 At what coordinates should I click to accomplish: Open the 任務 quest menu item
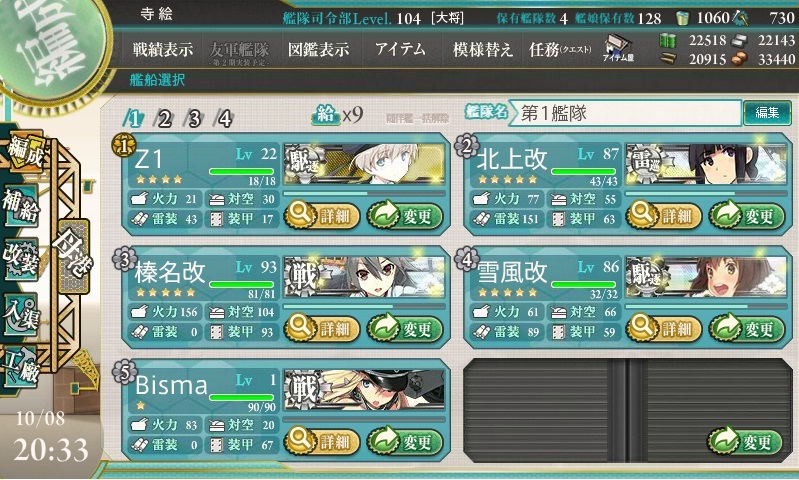[x=561, y=49]
